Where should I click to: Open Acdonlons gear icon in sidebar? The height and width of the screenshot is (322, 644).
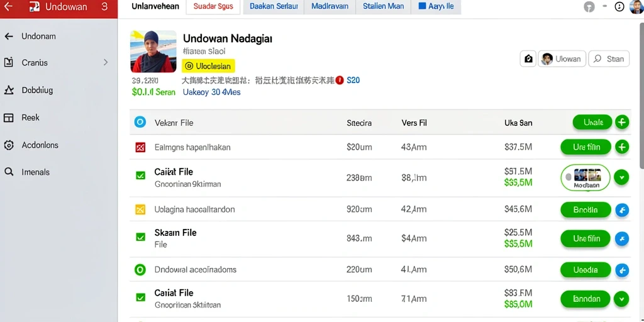(x=9, y=145)
